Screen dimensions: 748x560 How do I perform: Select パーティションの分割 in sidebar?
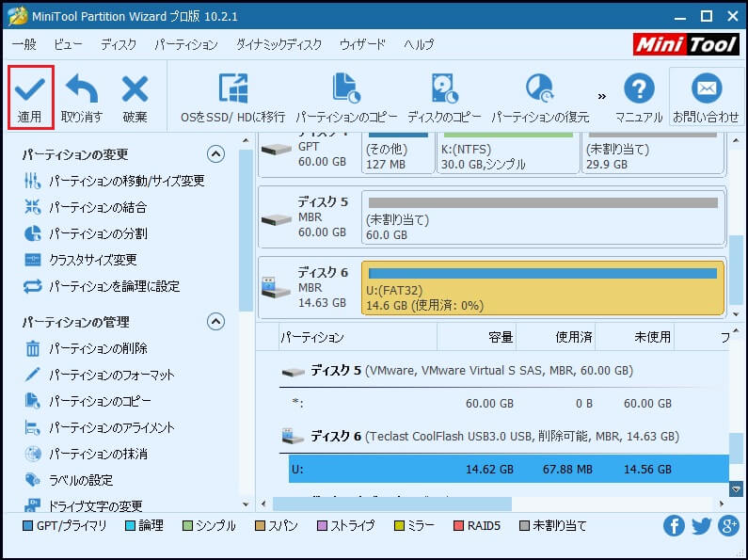tap(85, 233)
